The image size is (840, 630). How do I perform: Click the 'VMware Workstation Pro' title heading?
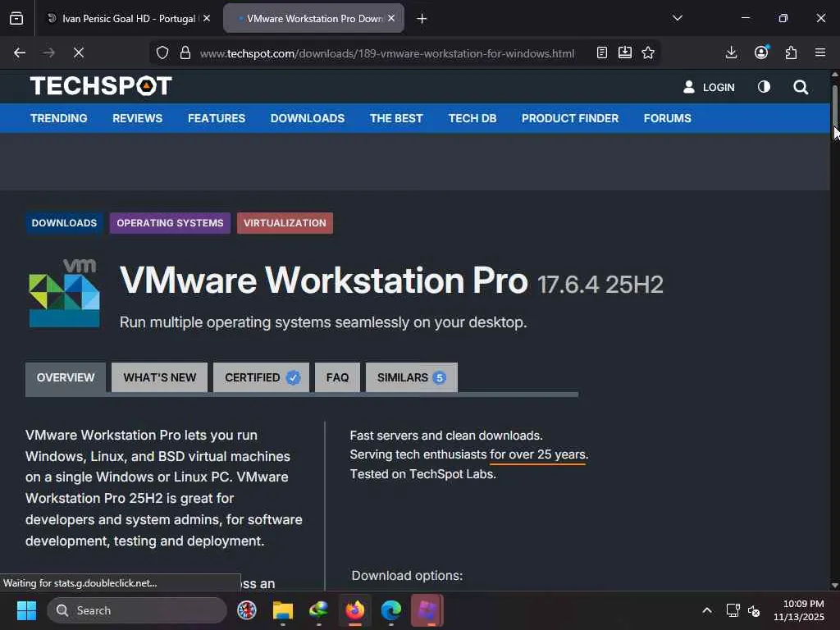[323, 281]
